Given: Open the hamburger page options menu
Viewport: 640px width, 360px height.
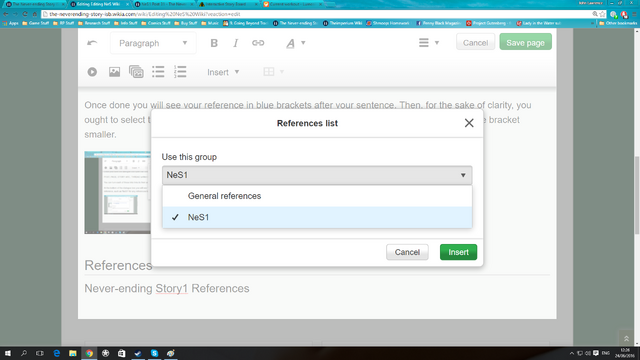Looking at the screenshot, I should tap(428, 42).
